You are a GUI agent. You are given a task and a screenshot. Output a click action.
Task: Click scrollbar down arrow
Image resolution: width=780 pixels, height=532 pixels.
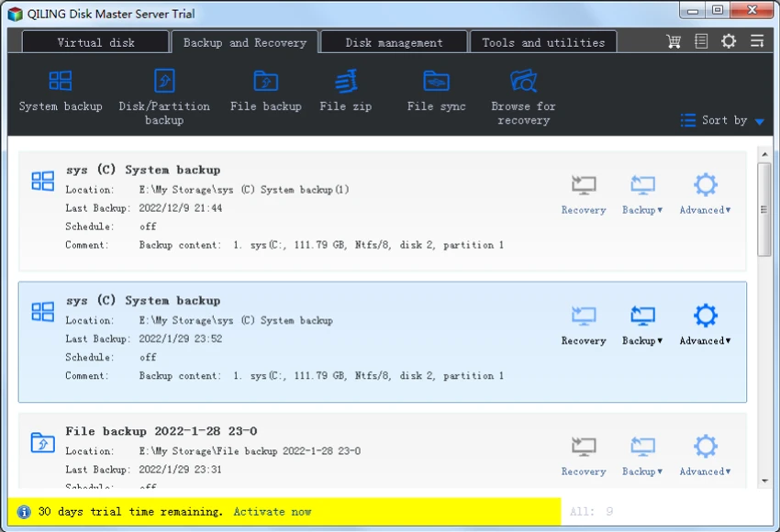(764, 481)
